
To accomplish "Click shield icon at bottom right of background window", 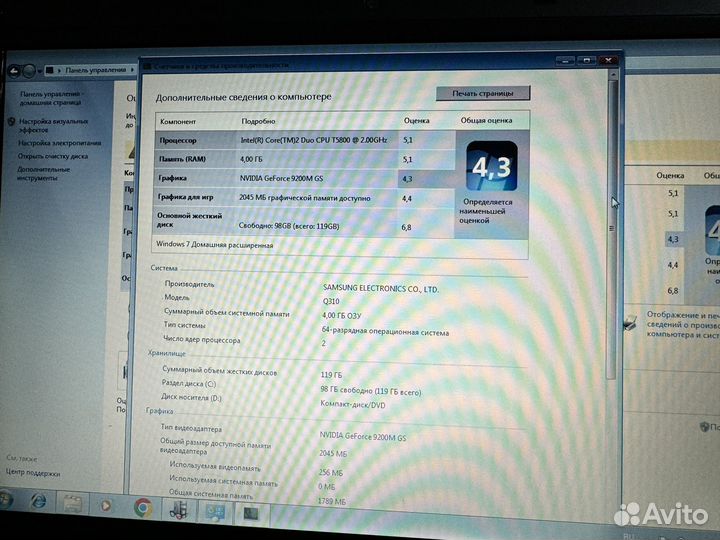I will (704, 427).
